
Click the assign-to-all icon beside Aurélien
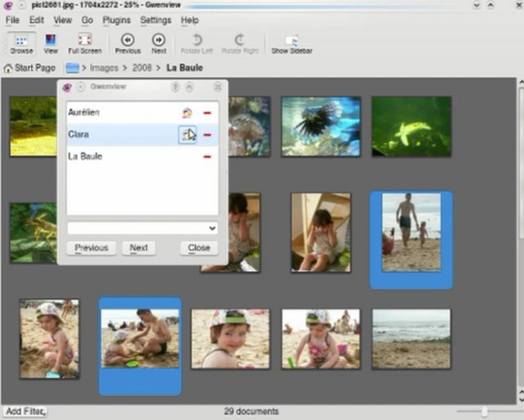coord(187,113)
